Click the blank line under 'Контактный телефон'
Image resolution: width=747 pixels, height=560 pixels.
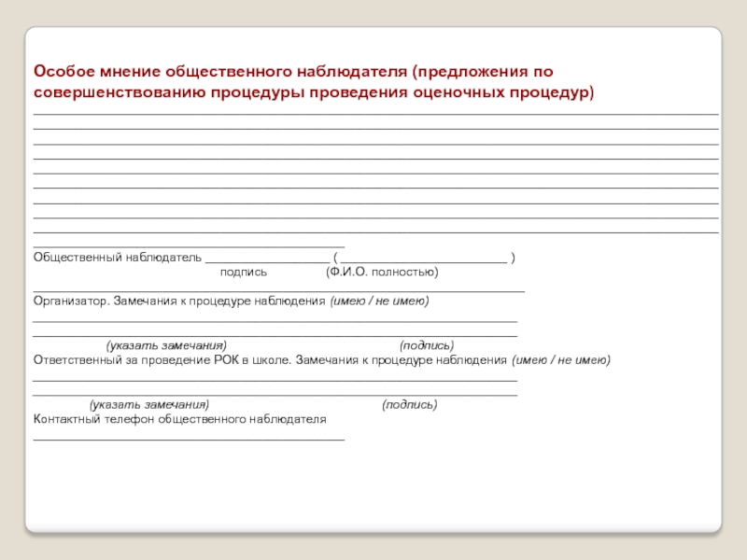point(189,439)
